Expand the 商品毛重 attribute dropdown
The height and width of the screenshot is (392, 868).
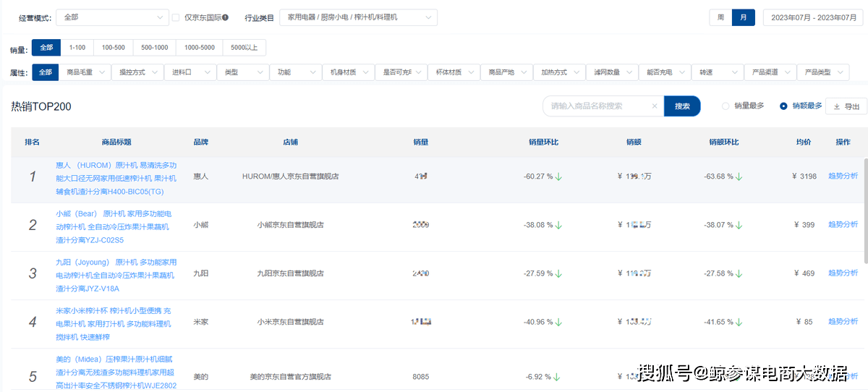click(85, 72)
